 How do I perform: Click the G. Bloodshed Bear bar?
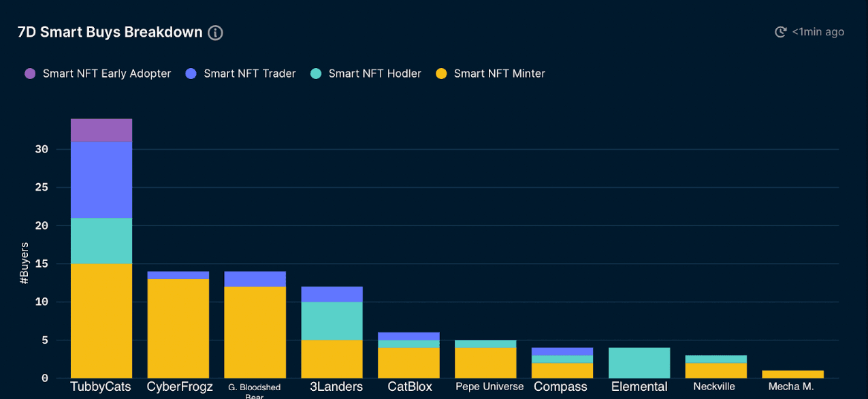click(x=255, y=327)
